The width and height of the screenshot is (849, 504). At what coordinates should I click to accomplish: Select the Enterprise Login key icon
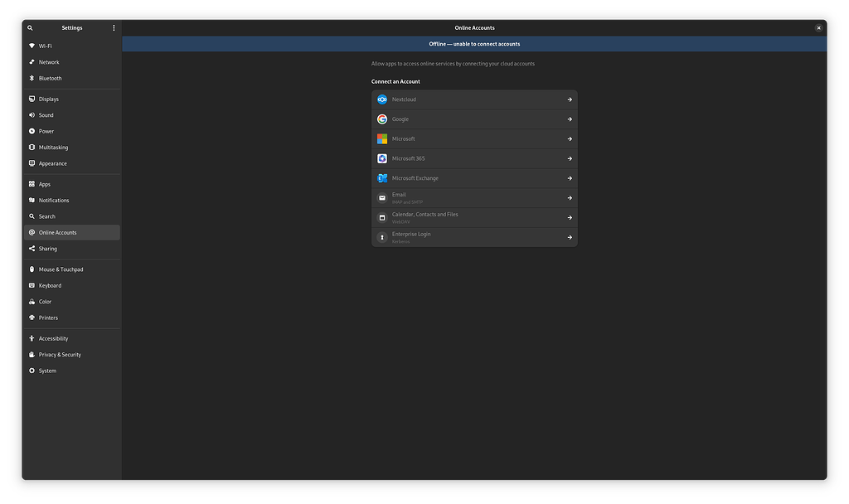(381, 237)
